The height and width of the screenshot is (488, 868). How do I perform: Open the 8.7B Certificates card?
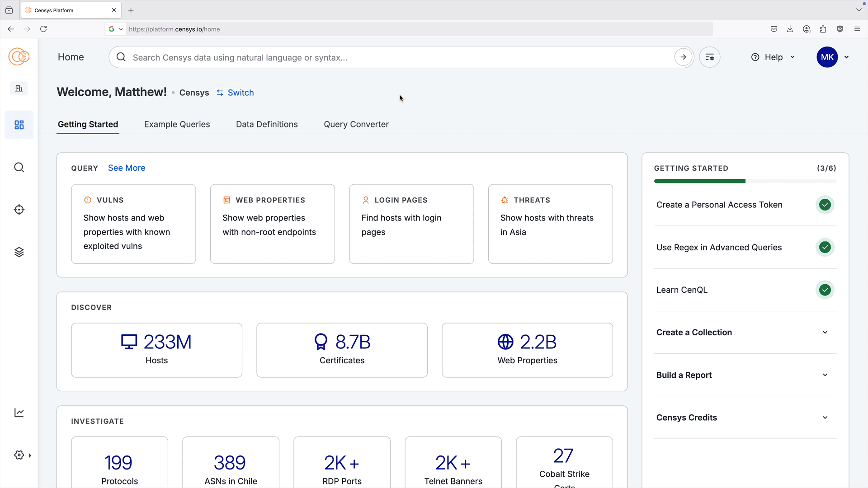pyautogui.click(x=342, y=350)
